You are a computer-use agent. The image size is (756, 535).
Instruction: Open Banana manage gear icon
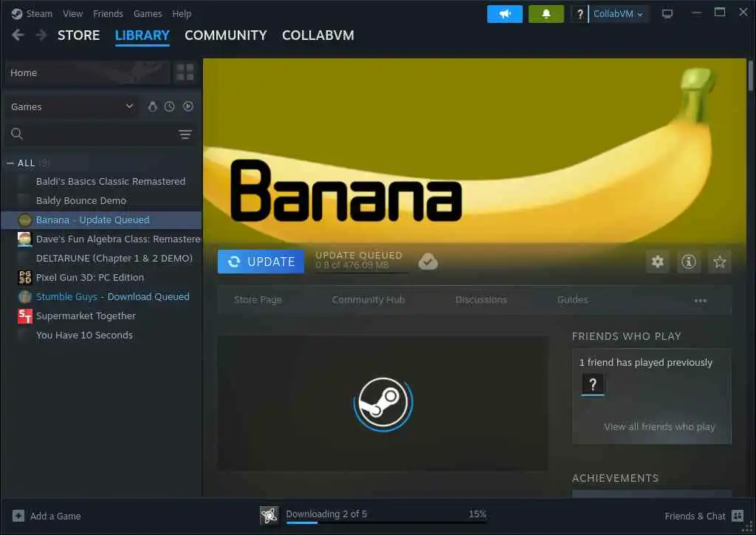658,262
